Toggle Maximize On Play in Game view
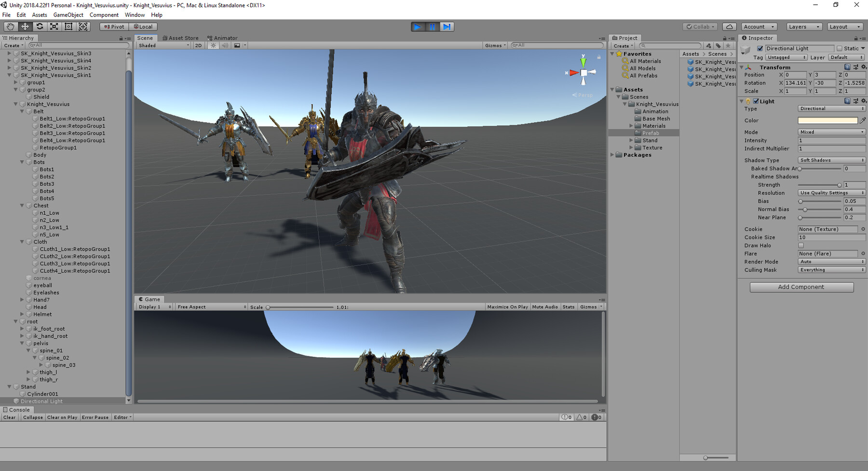Screen dimensions: 868x471 coord(507,307)
